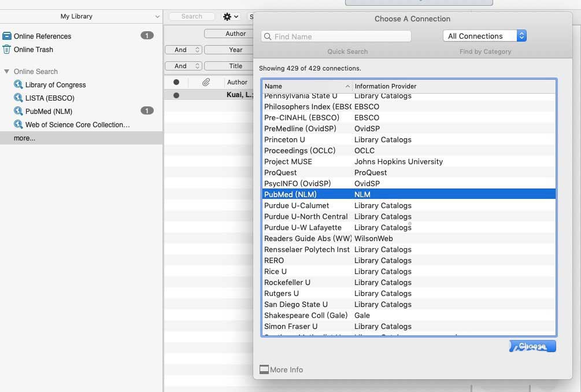This screenshot has width=581, height=392.
Task: Click the Web of Science search icon
Action: tap(18, 124)
